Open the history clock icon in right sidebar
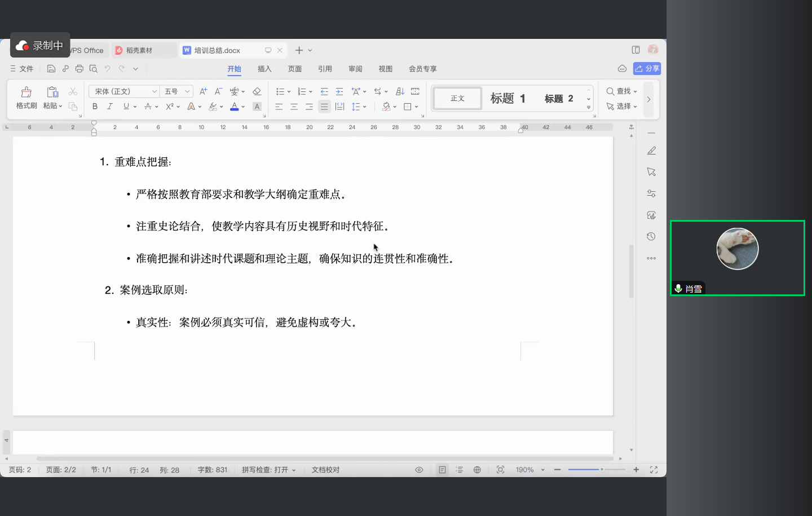This screenshot has width=812, height=516. click(651, 237)
